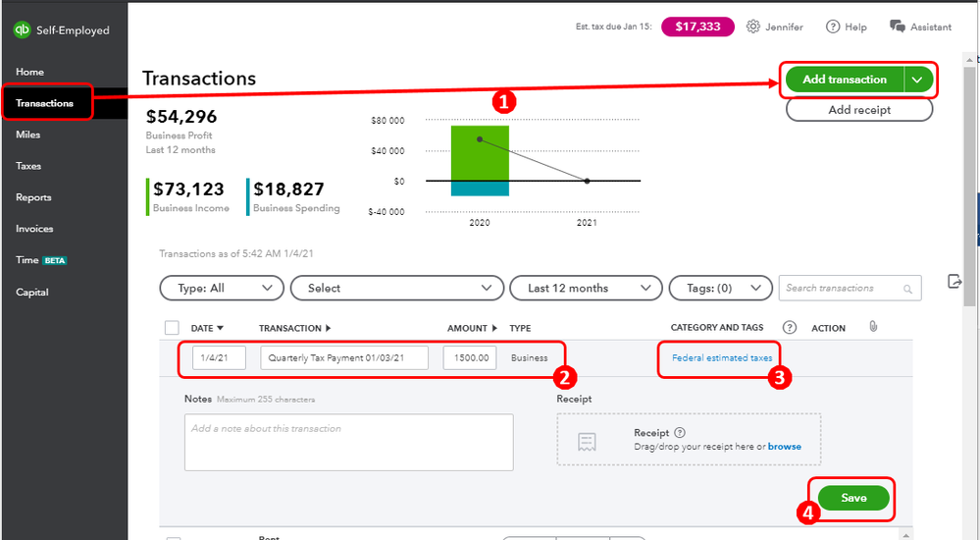Click the green Save button
The image size is (980, 540).
[853, 498]
